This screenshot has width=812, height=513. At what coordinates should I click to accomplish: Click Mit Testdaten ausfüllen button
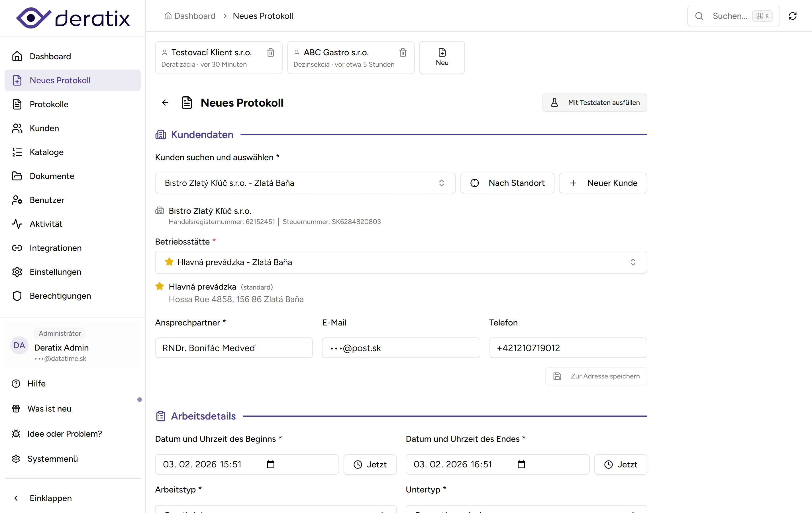tap(595, 103)
